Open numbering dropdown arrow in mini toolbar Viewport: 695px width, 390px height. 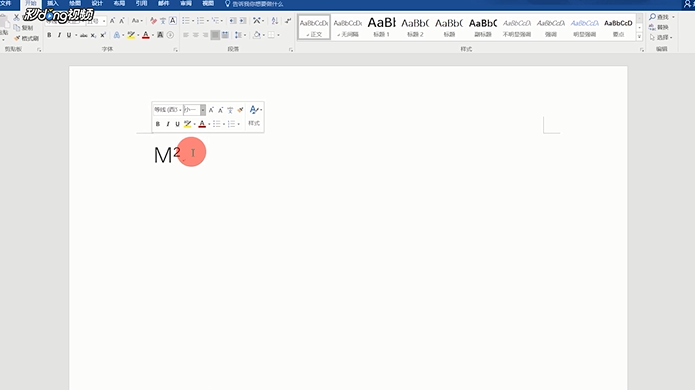click(x=238, y=124)
